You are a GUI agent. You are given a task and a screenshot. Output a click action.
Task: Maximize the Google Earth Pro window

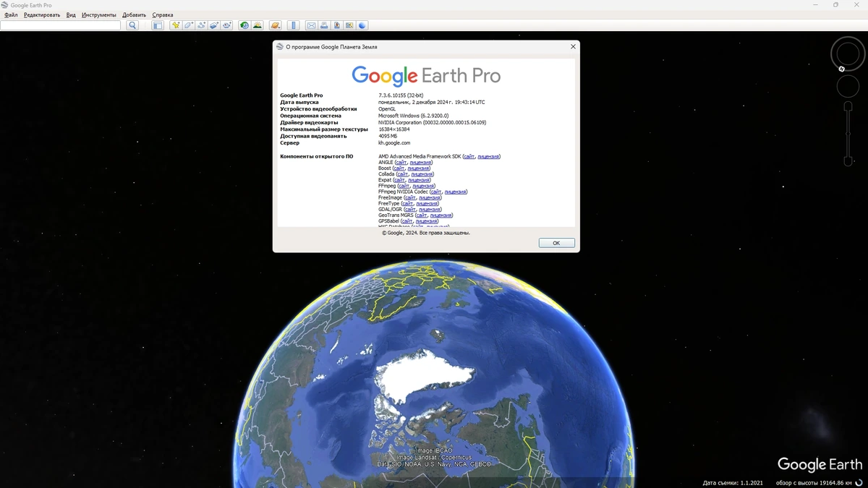click(x=835, y=5)
